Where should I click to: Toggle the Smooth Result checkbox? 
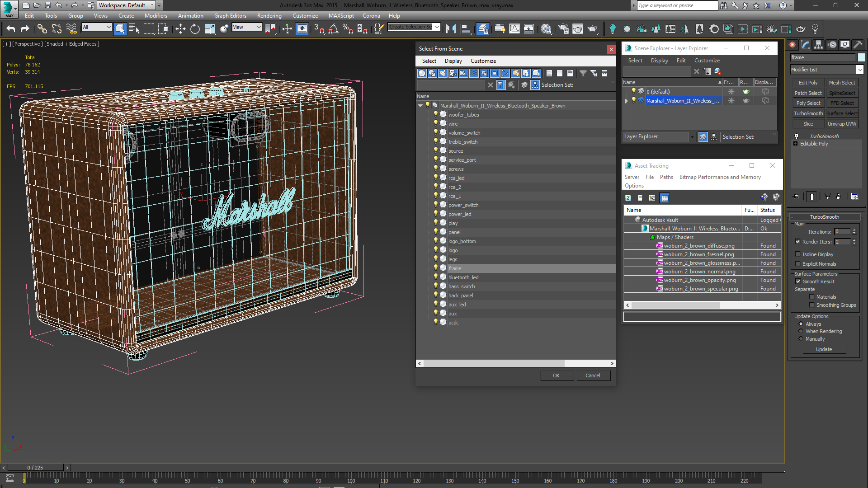point(798,282)
